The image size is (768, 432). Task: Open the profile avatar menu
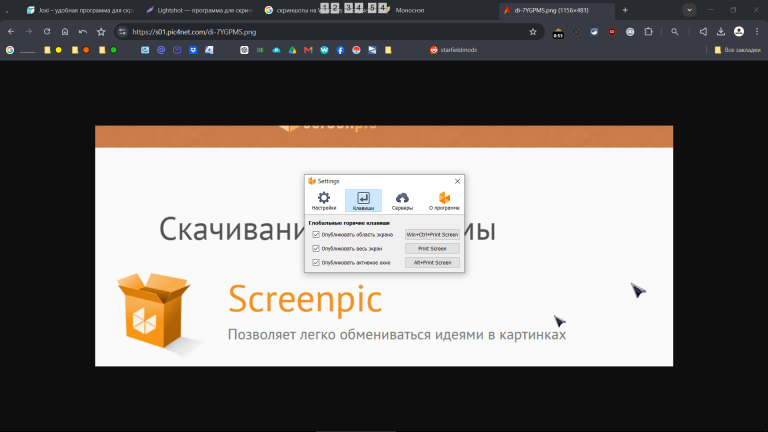point(739,32)
